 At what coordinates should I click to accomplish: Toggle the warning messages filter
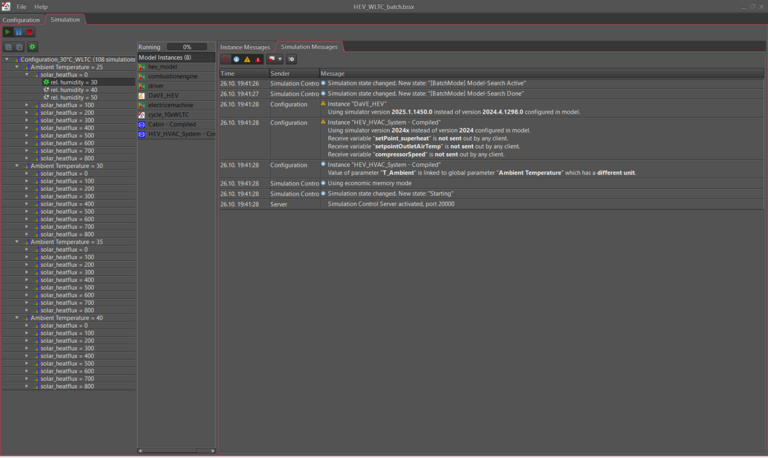click(247, 59)
